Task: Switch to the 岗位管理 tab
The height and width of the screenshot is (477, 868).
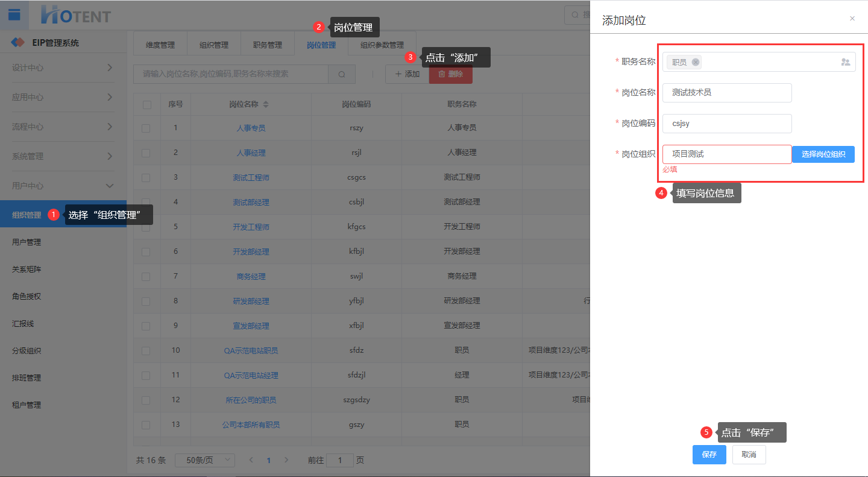Action: tap(321, 45)
